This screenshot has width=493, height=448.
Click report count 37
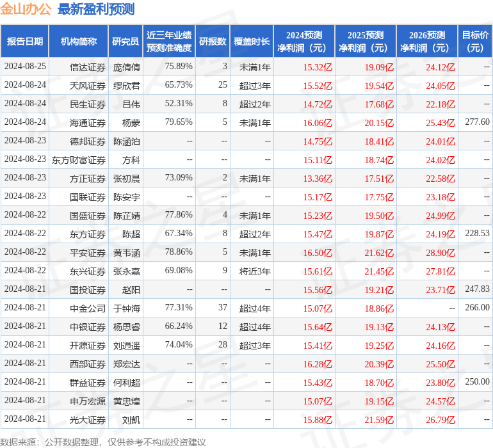click(223, 307)
